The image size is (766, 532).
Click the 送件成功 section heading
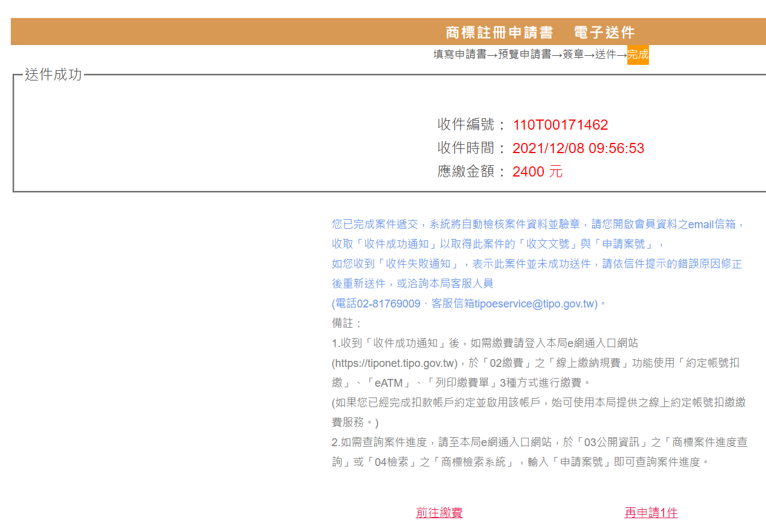click(x=53, y=75)
